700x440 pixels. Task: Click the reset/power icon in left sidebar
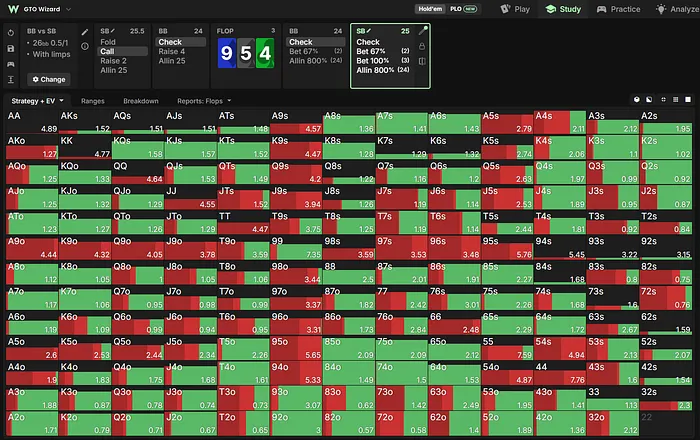point(11,33)
